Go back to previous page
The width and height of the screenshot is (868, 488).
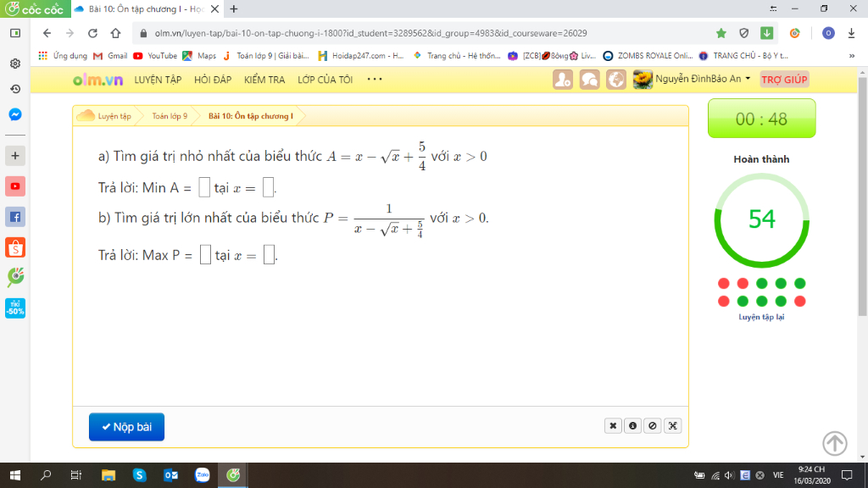coord(47,33)
